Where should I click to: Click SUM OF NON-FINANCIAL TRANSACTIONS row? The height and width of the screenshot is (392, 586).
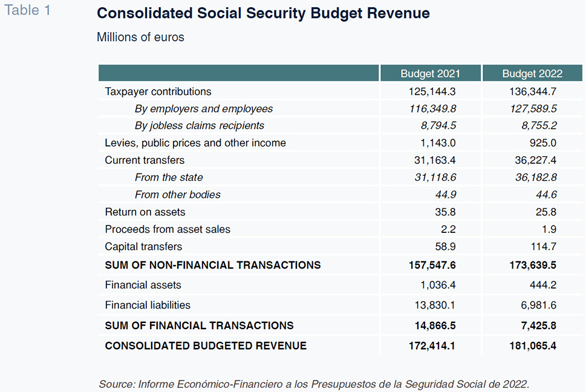[340, 265]
